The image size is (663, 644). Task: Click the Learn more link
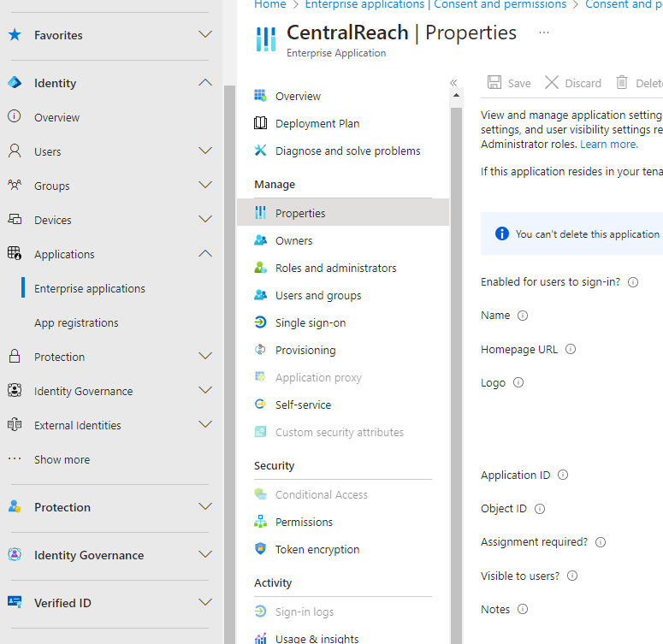point(609,145)
